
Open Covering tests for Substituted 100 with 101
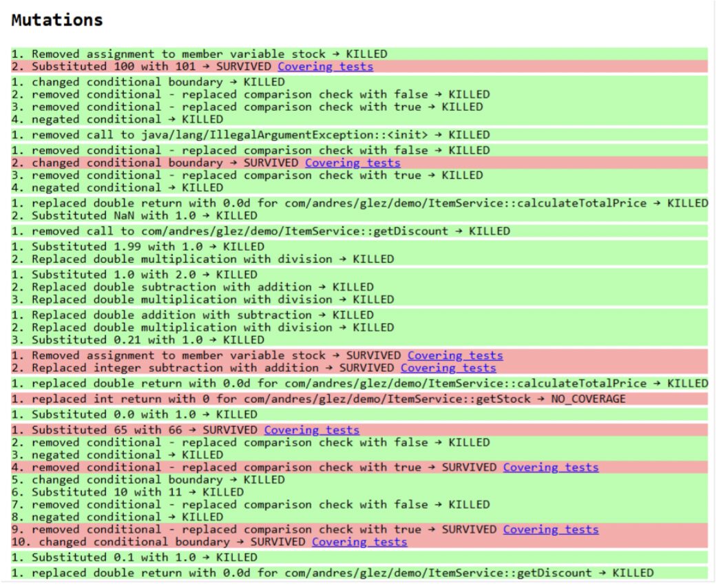pyautogui.click(x=325, y=67)
